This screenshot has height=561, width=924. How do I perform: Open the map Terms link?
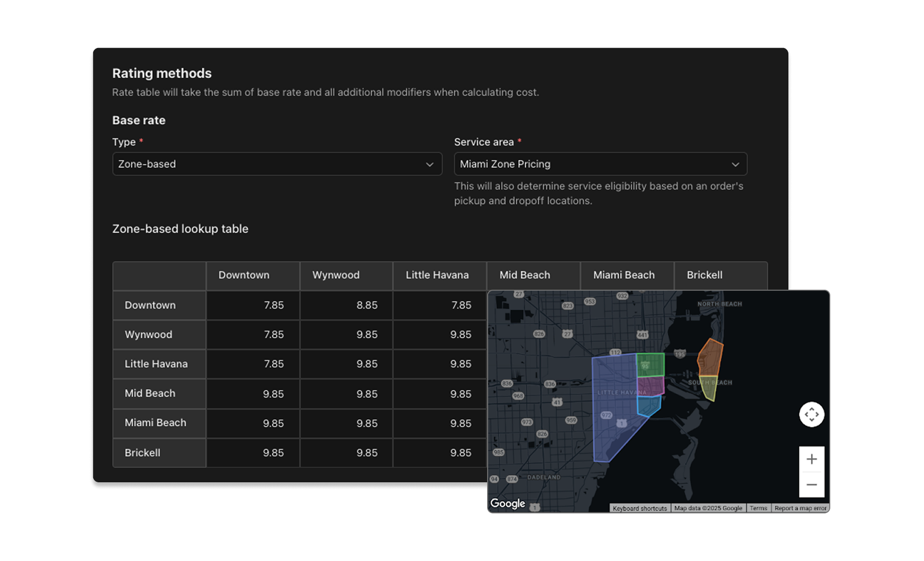pos(758,509)
